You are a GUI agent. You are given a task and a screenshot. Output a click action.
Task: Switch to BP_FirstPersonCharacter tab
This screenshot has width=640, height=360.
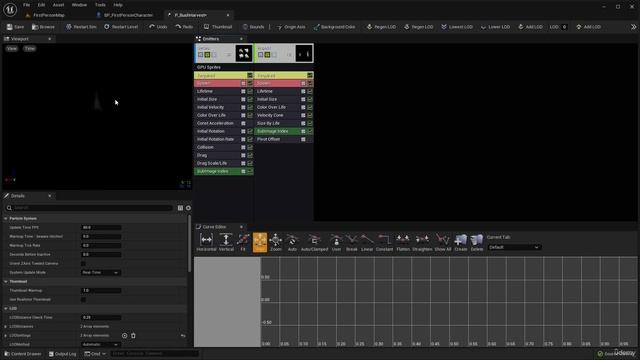click(124, 15)
